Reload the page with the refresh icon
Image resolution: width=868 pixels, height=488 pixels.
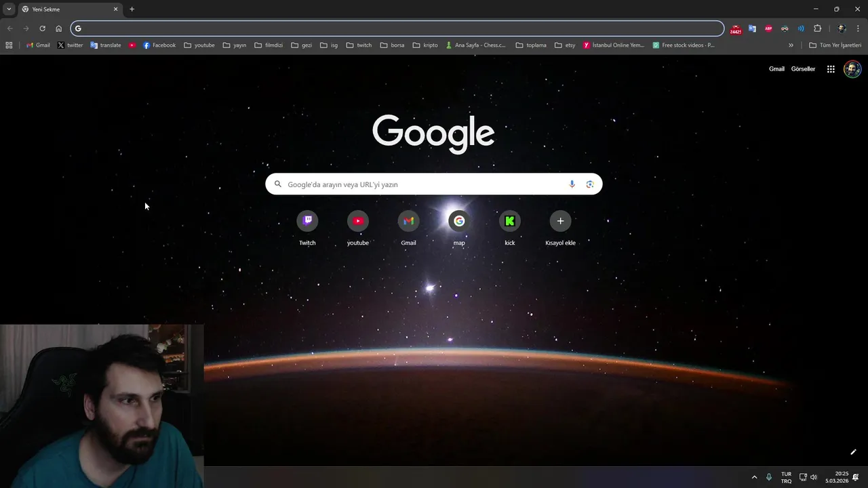[42, 28]
